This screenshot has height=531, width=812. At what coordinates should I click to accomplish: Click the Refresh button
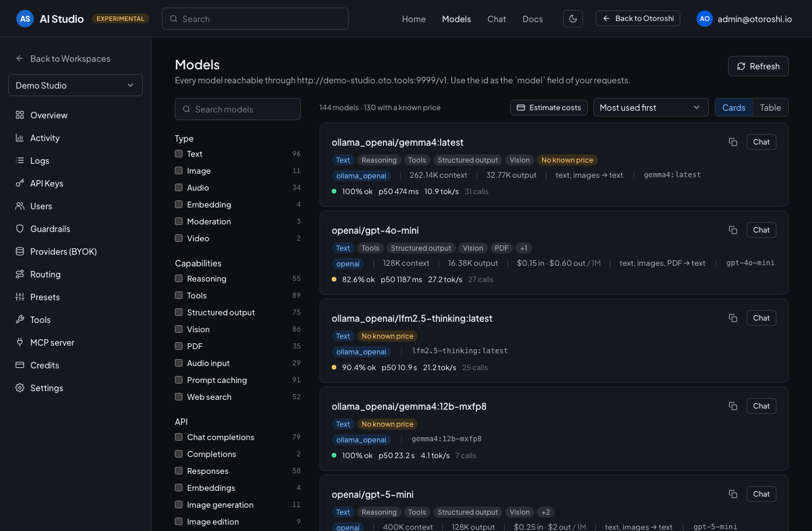(x=758, y=66)
